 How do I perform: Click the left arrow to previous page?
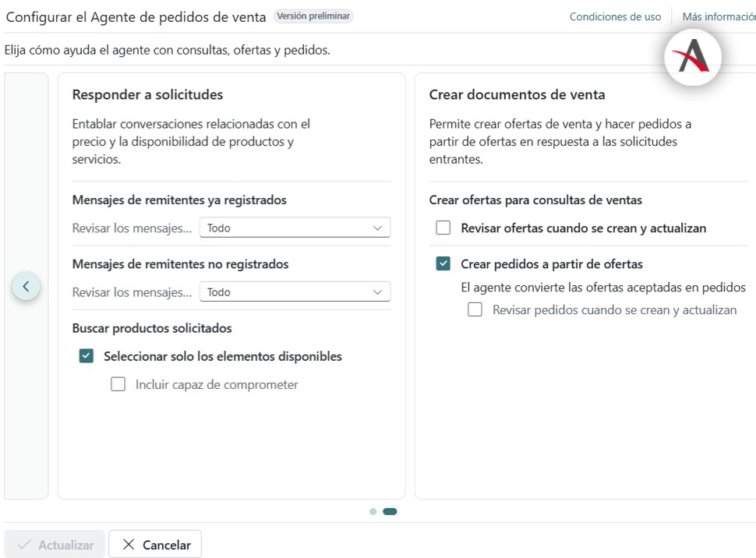pos(26,286)
